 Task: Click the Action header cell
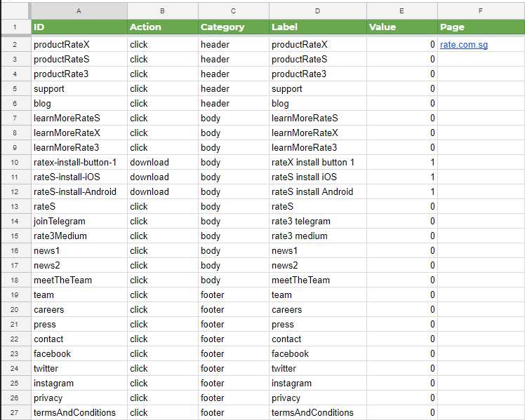[163, 27]
